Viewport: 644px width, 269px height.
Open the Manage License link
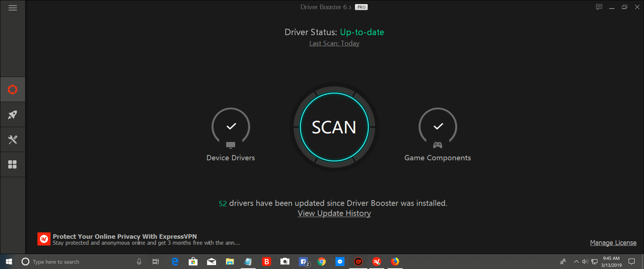pos(613,243)
